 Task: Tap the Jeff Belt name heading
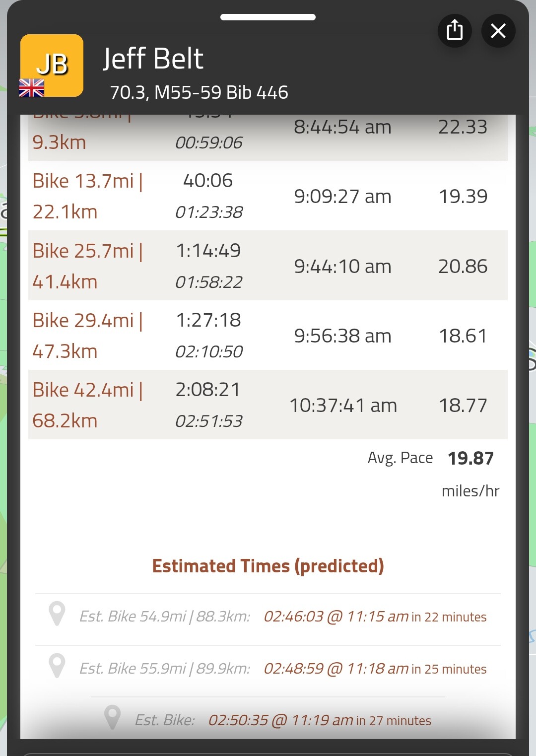(153, 59)
